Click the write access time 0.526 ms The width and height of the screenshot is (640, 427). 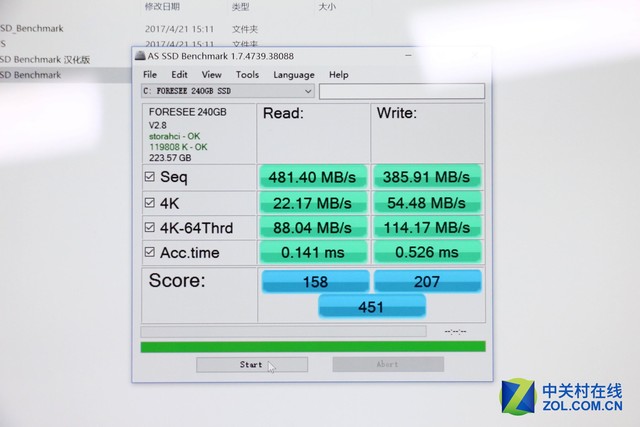(427, 253)
